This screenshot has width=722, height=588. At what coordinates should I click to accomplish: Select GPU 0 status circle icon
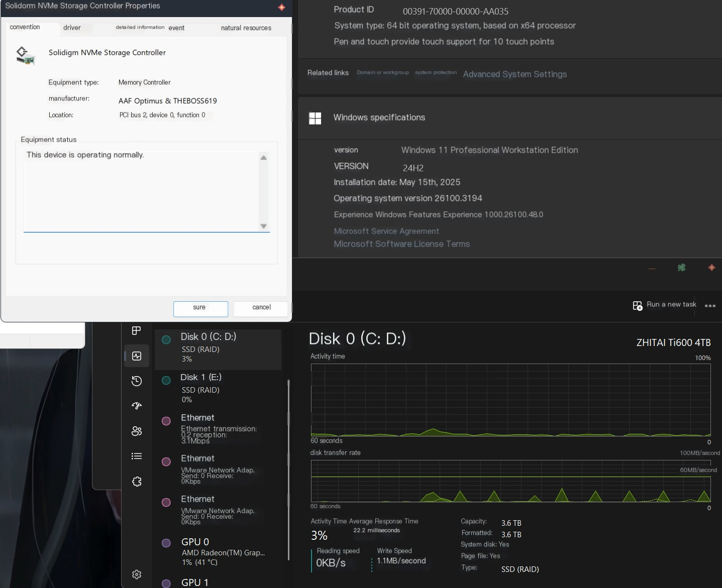click(166, 543)
